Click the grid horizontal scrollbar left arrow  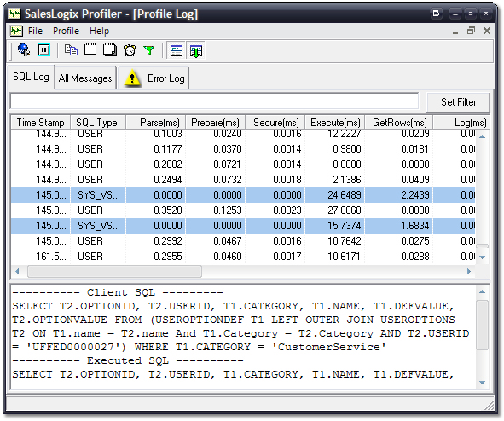pos(17,271)
